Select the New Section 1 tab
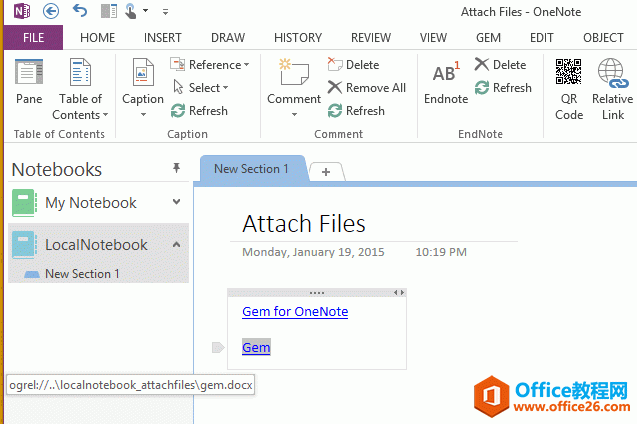This screenshot has height=424, width=637. (x=251, y=169)
